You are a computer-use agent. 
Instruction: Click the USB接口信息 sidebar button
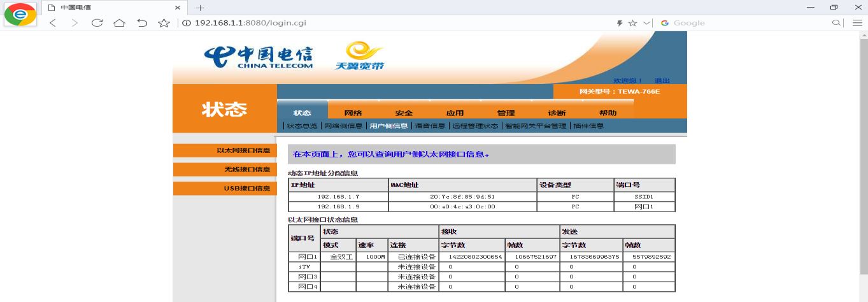pos(225,189)
